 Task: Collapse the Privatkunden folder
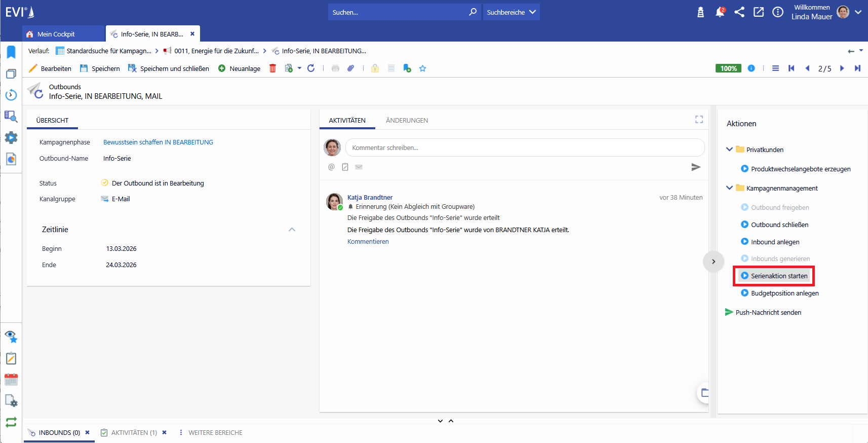pyautogui.click(x=729, y=150)
